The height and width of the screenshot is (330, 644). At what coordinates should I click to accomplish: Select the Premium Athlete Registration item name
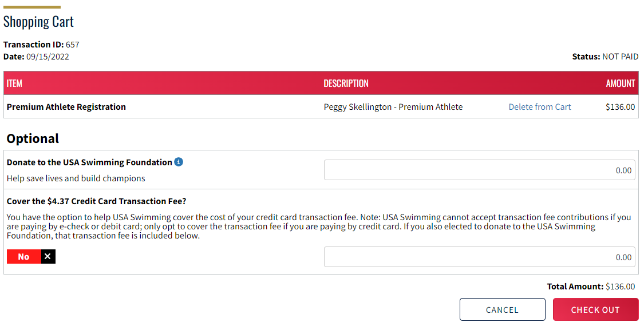coord(66,107)
